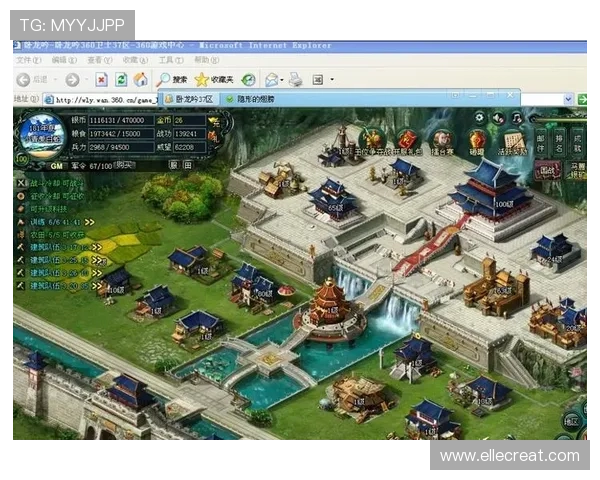Image resolution: width=600 pixels, height=480 pixels.
Task: Click the green Go arrow button
Action: tap(582, 99)
